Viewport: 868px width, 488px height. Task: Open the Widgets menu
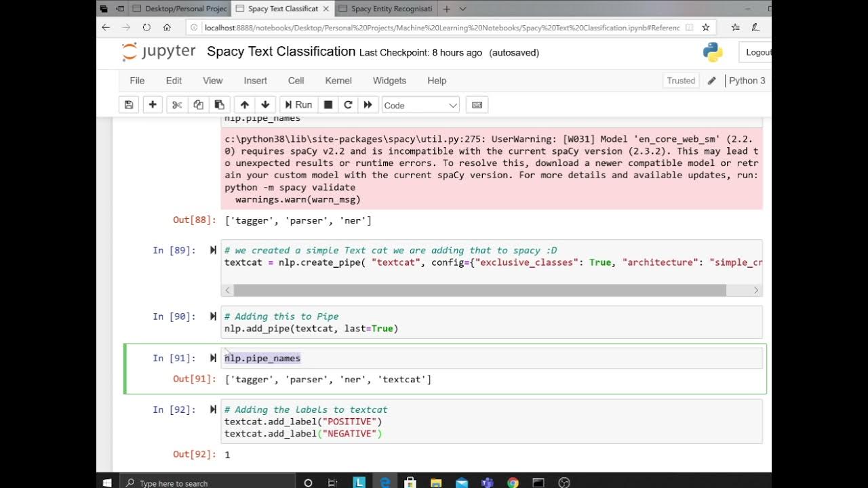[389, 81]
